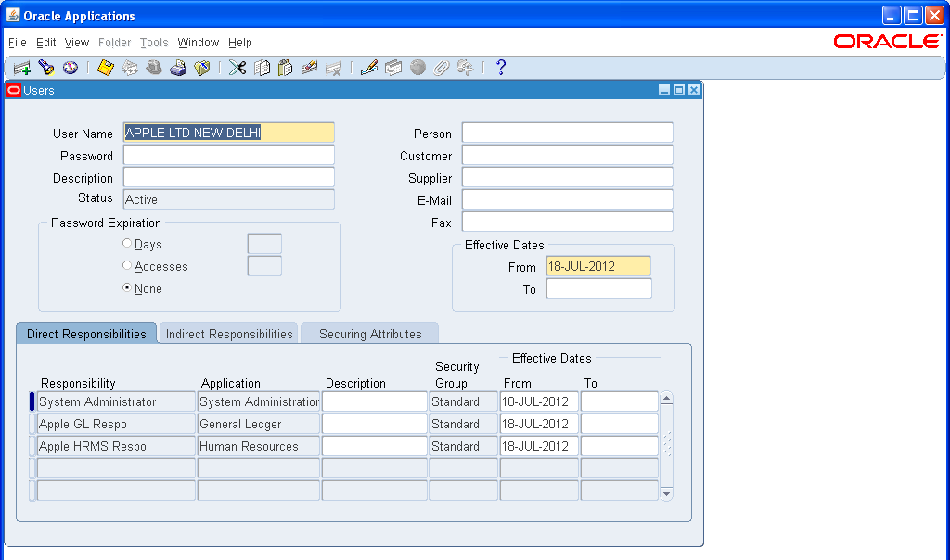
Task: Select the Days password expiration option
Action: 126,243
